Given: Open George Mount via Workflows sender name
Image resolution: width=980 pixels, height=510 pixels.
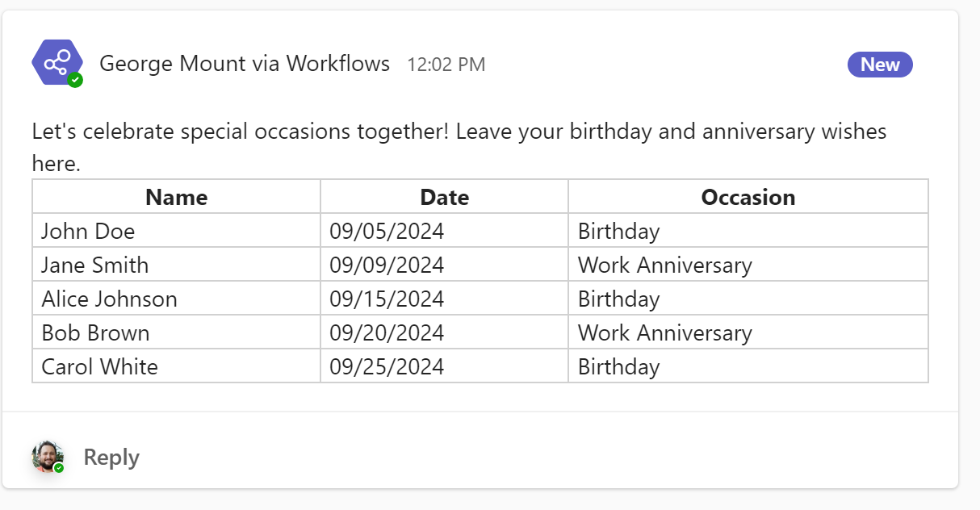Looking at the screenshot, I should (x=245, y=63).
